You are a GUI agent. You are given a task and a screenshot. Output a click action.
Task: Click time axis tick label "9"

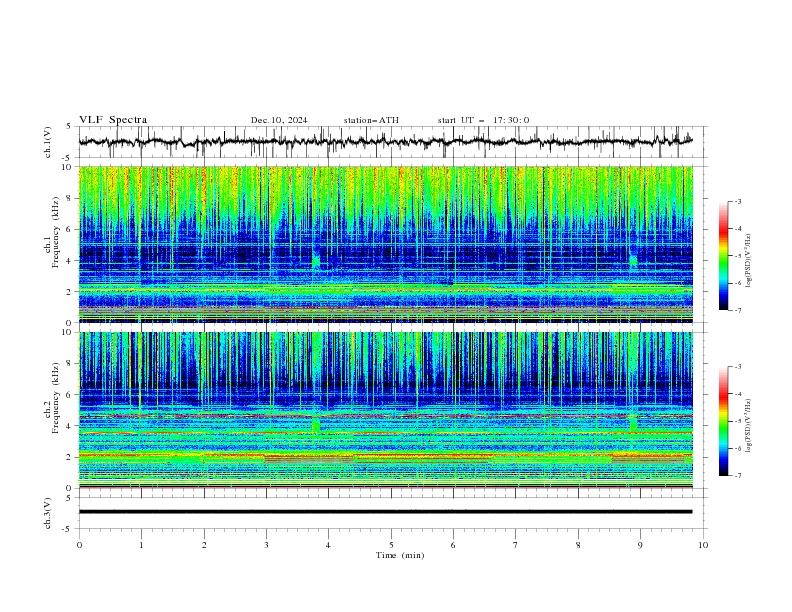(x=640, y=545)
